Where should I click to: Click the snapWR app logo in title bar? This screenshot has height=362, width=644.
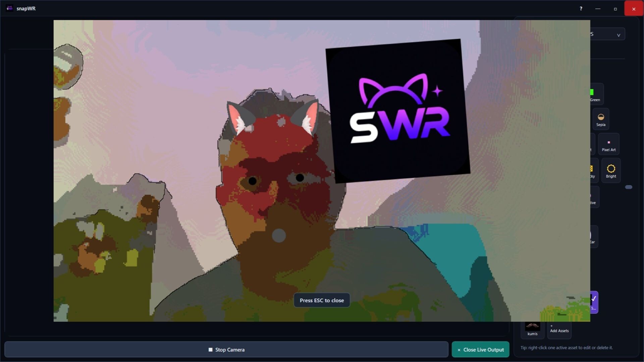9,8
